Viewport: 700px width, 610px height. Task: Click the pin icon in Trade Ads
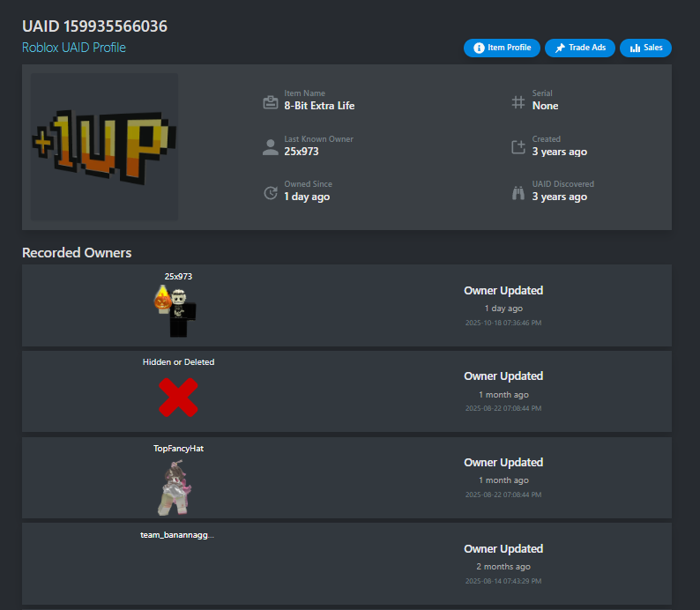click(560, 48)
